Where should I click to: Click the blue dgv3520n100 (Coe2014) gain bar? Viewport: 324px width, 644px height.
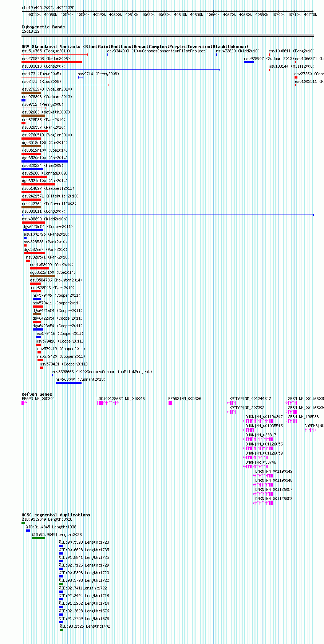click(45, 161)
